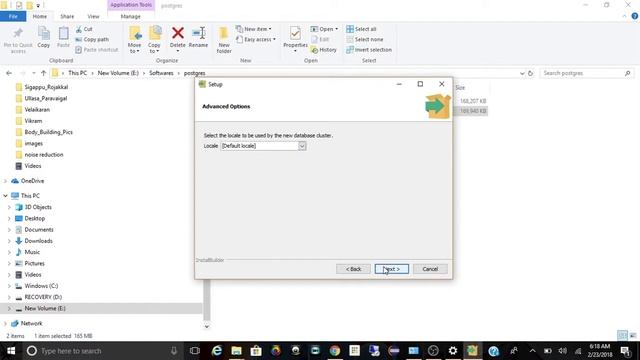Open the Copy to menu
Image resolution: width=640 pixels, height=360 pixels.
154,40
